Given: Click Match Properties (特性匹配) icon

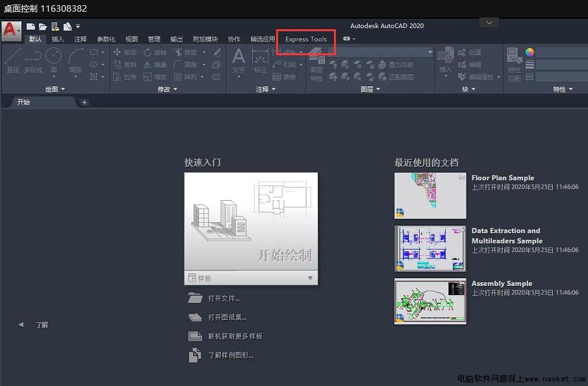Looking at the screenshot, I should (x=515, y=64).
